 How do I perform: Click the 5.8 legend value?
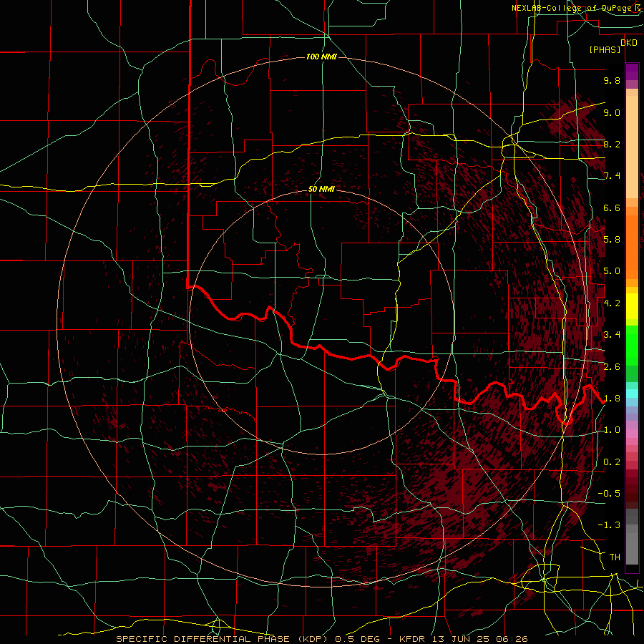click(x=612, y=240)
